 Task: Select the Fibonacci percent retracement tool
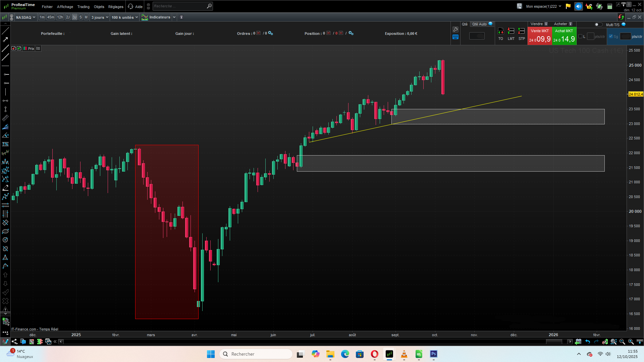click(x=5, y=144)
